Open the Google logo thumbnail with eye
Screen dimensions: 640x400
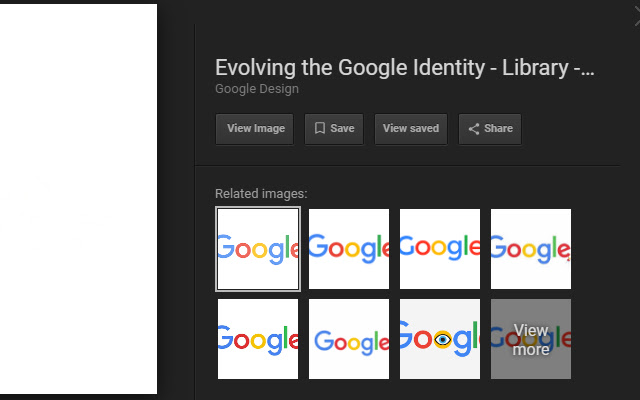(440, 339)
